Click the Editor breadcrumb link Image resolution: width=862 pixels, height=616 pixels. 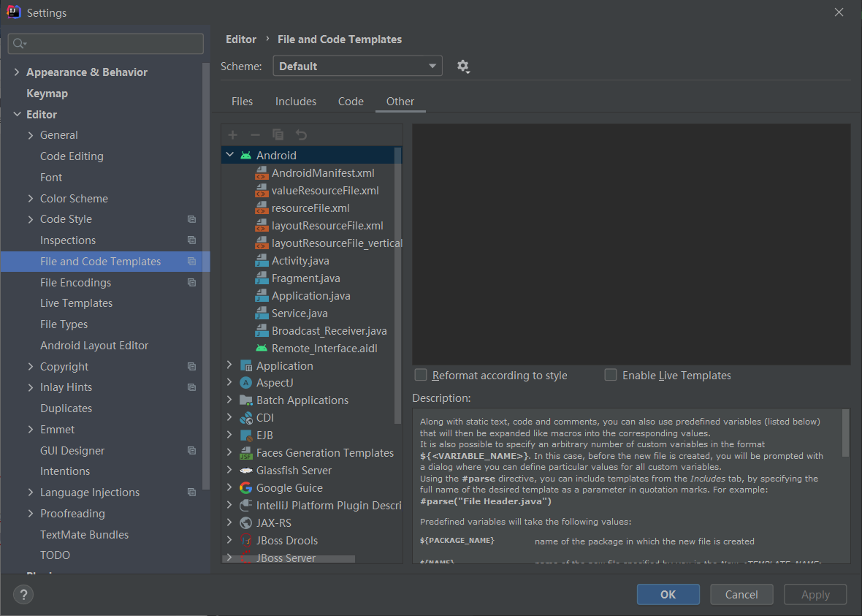coord(241,39)
